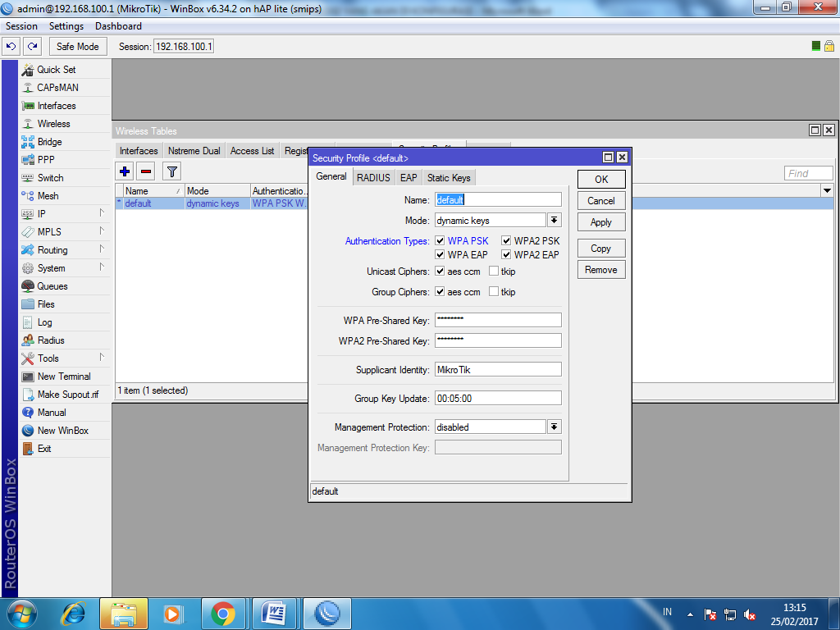Screen dimensions: 840x630
Task: Open Session menu
Action: [x=21, y=26]
